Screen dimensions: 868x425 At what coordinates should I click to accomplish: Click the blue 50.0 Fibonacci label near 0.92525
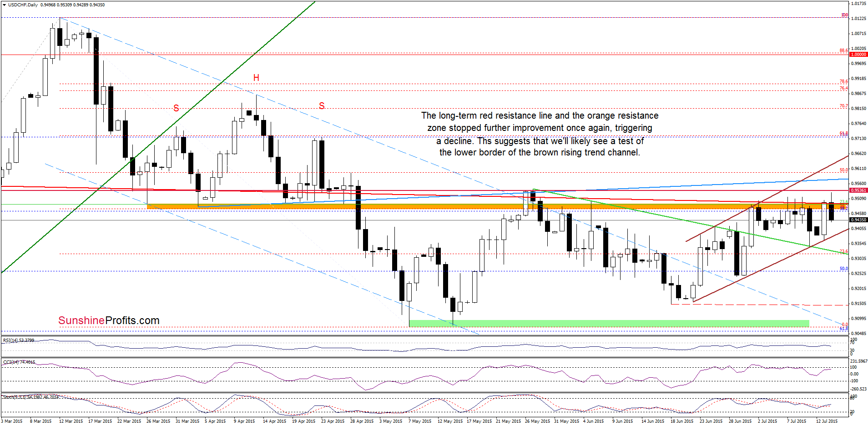843,269
